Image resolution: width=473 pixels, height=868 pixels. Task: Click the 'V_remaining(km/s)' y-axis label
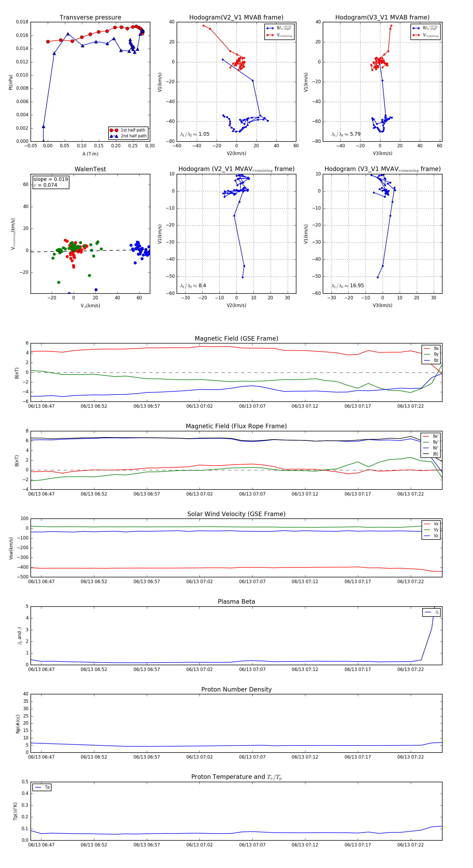click(x=13, y=234)
